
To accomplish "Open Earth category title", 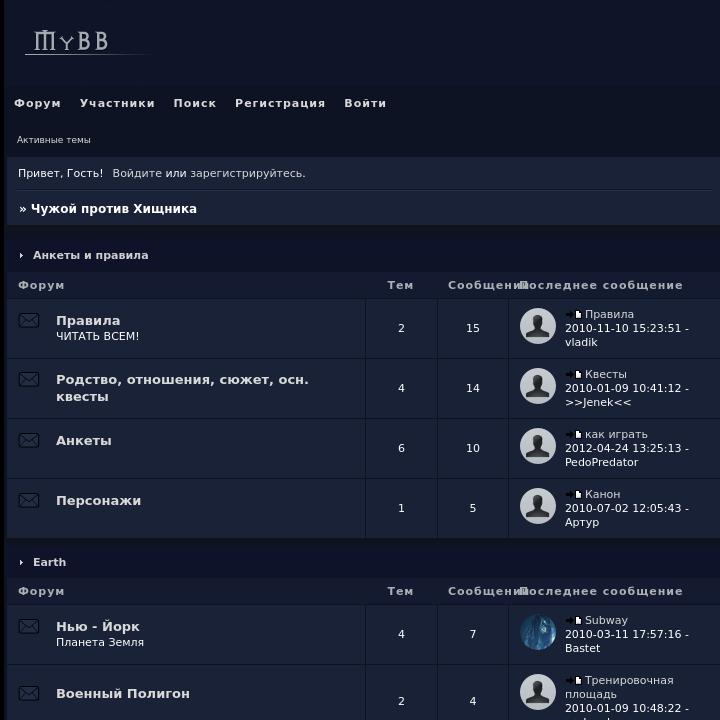I will (x=50, y=562).
